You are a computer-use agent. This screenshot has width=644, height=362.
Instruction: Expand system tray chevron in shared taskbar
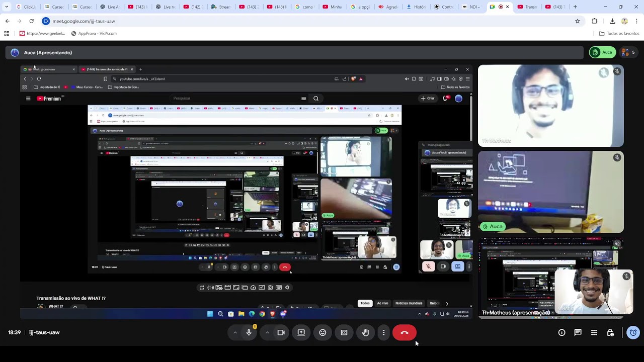click(420, 314)
